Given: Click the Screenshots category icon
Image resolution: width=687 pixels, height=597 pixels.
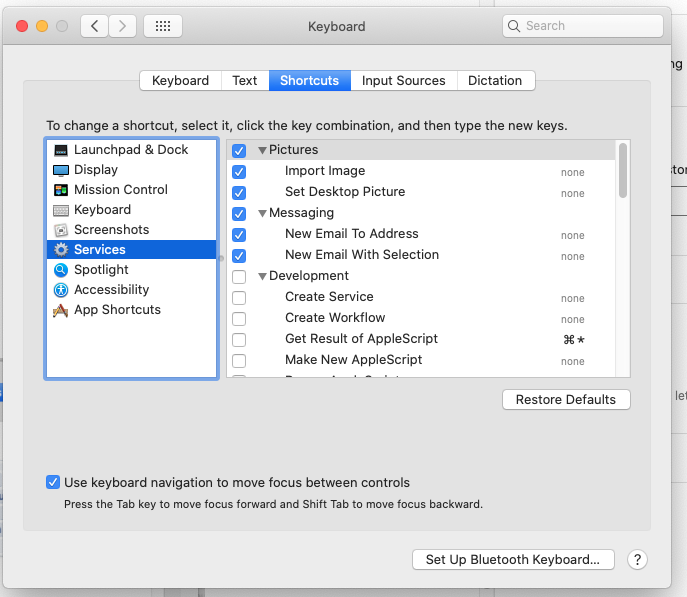Looking at the screenshot, I should click(x=61, y=230).
